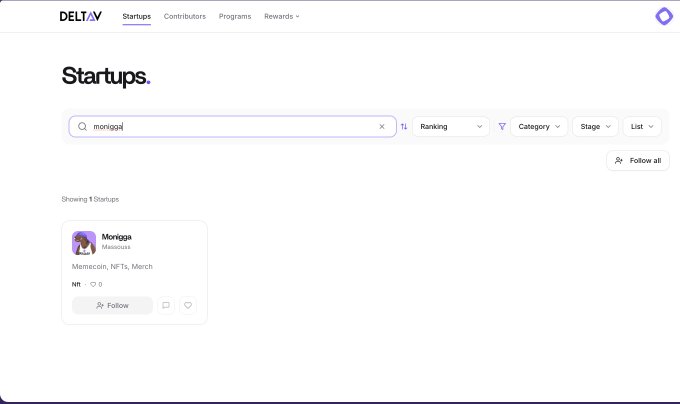Expand the Stage filter dropdown
680x404 pixels.
(x=595, y=127)
